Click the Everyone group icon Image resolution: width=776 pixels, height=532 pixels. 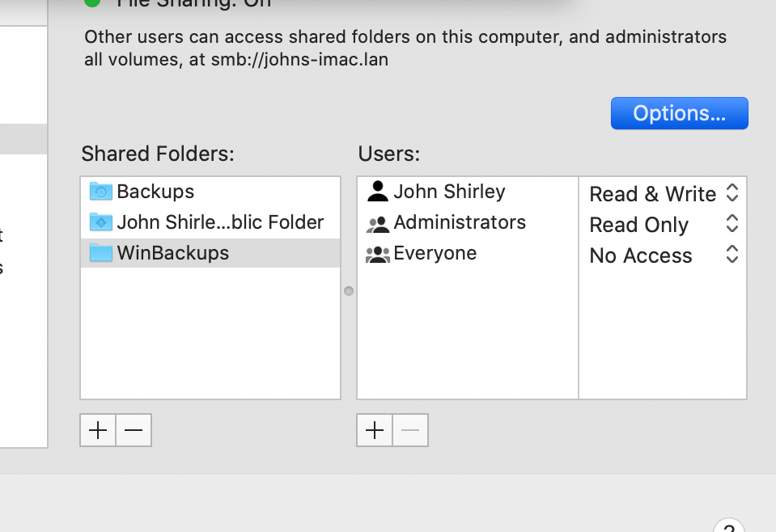pos(377,254)
